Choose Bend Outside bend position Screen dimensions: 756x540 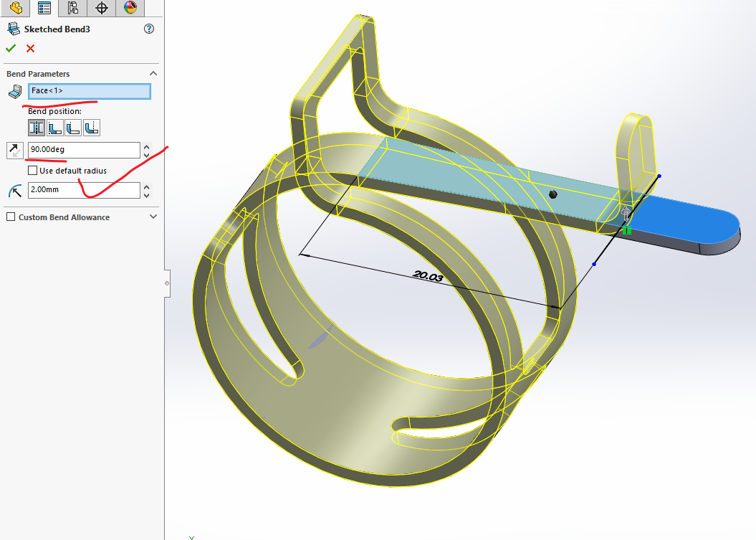click(x=92, y=128)
